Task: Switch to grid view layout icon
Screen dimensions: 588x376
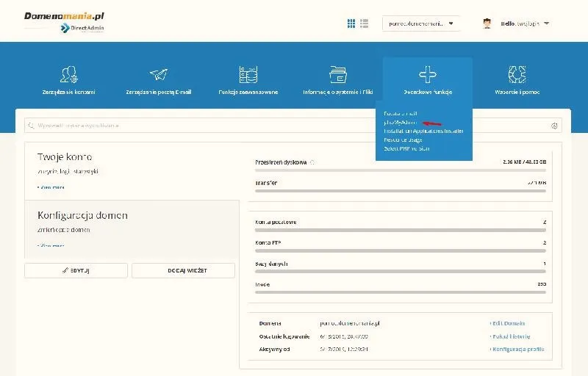Action: tap(351, 23)
